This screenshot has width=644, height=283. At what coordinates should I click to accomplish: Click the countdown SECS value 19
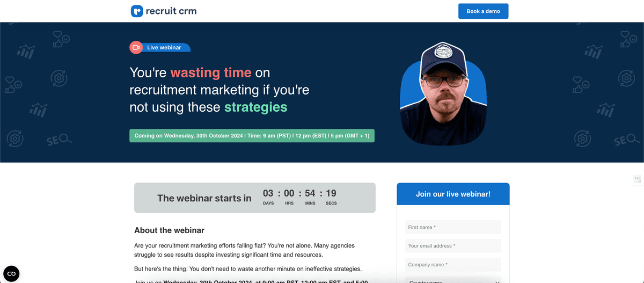point(331,193)
